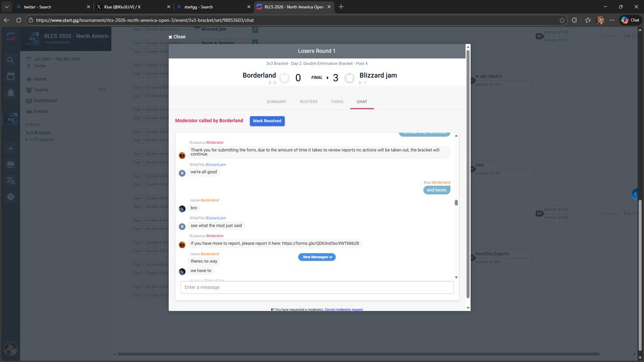Open the notifications bell in the sidebar
The width and height of the screenshot is (644, 362).
10,93
